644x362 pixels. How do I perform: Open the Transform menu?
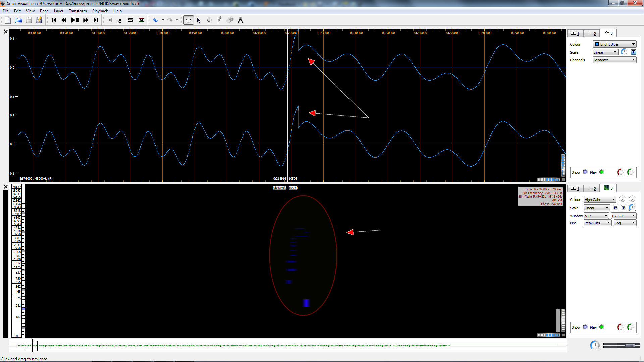point(77,11)
